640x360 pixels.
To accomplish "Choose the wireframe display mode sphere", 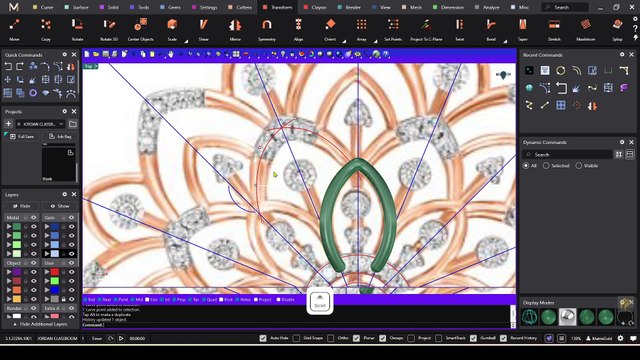I will click(x=529, y=317).
